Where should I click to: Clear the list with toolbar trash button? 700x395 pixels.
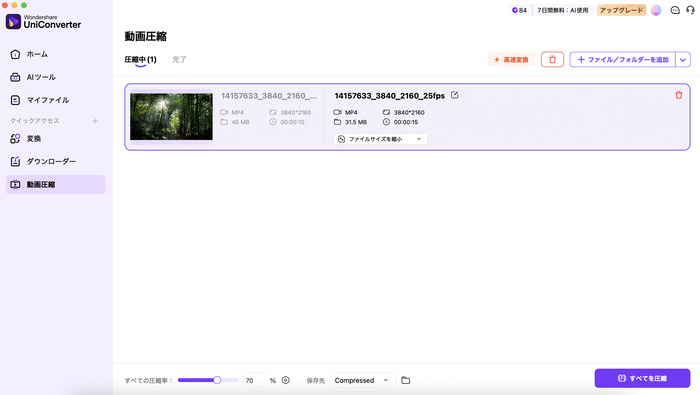[552, 59]
